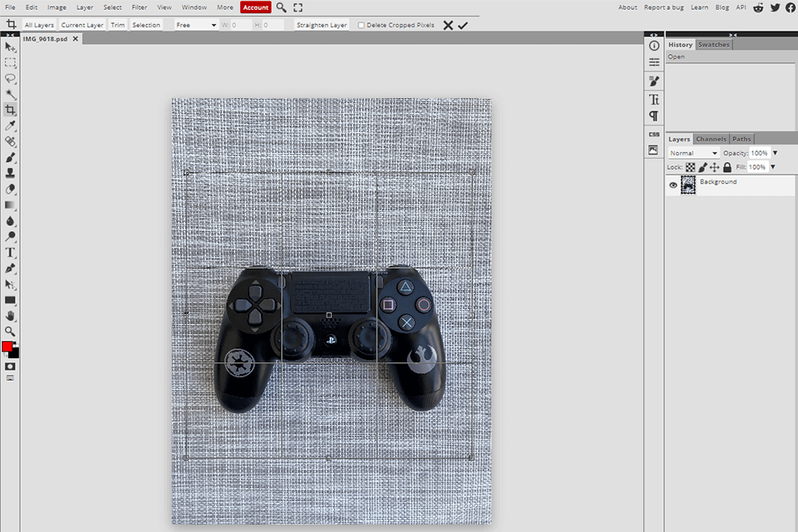The width and height of the screenshot is (798, 532).
Task: Open the CSS panel icon
Action: [654, 135]
